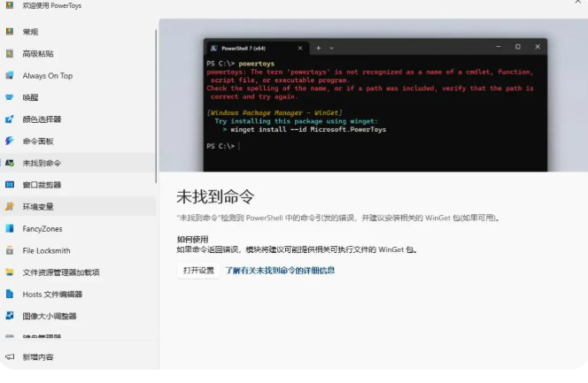Choose the 唤醒 coffee cup icon
588x383 pixels.
coord(10,97)
